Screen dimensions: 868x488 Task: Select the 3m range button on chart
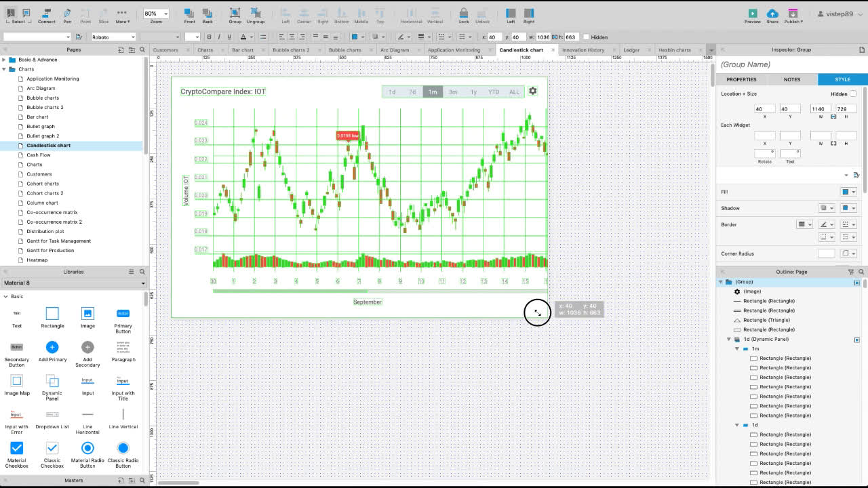[x=453, y=91]
